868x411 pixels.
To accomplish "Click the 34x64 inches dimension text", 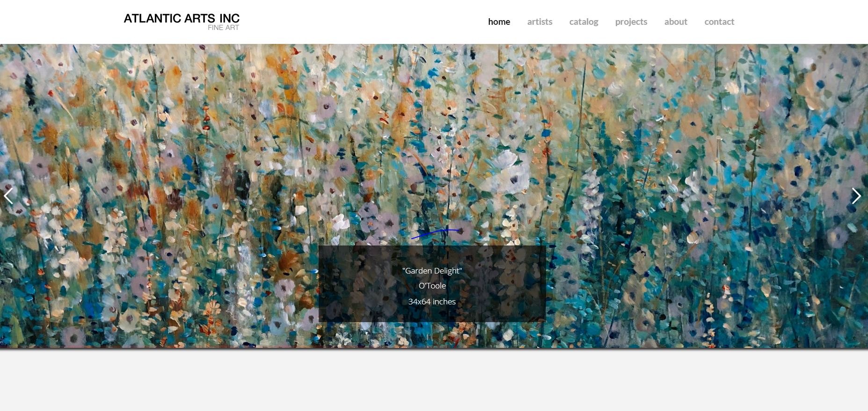I will tap(432, 302).
